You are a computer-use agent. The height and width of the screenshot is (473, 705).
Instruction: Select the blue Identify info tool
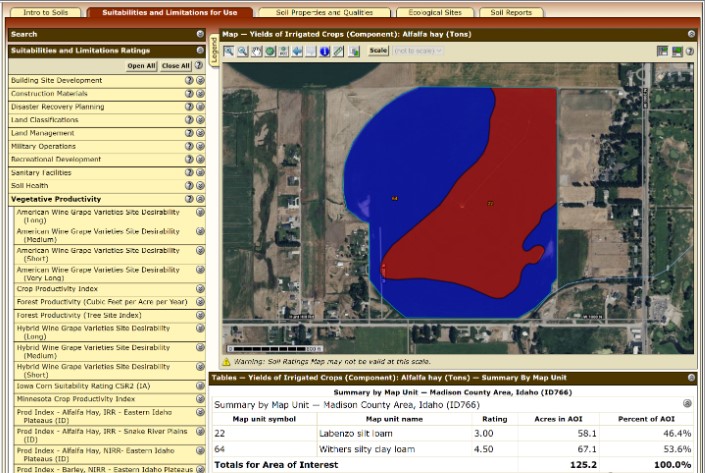pyautogui.click(x=325, y=51)
